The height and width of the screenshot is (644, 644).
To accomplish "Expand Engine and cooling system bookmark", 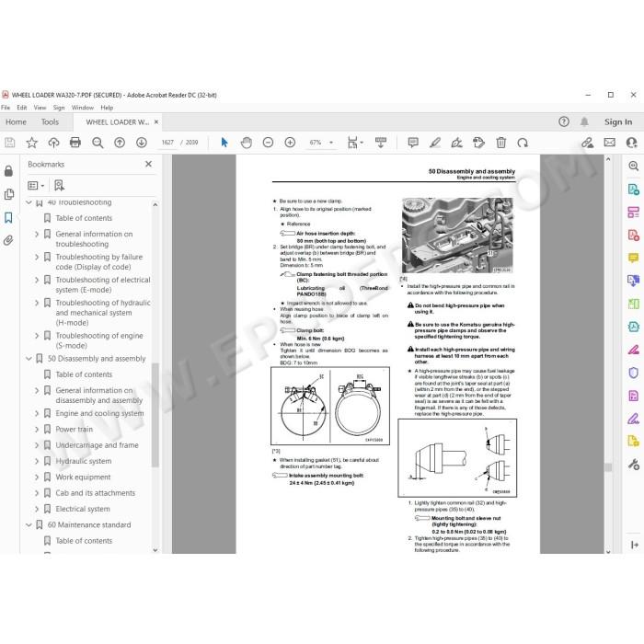I will [37, 413].
